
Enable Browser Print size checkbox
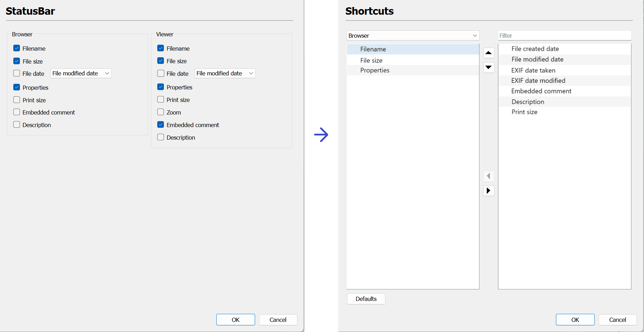coord(17,100)
